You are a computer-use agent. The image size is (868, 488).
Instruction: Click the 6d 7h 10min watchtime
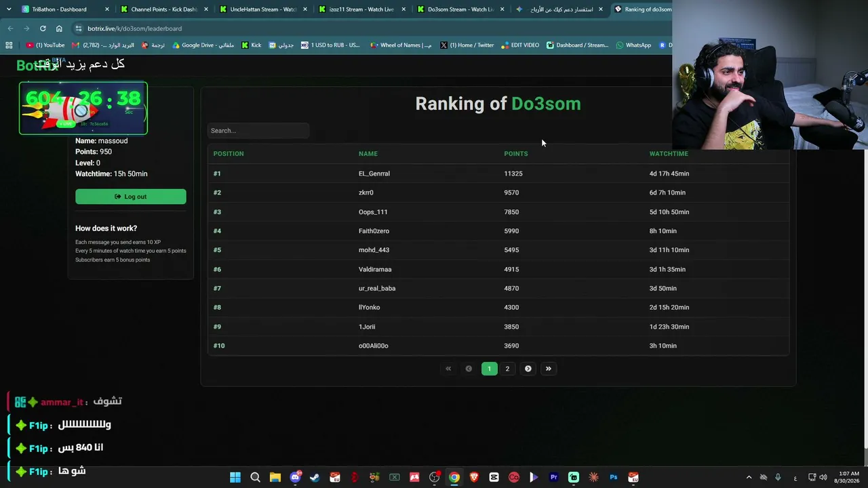pos(667,192)
